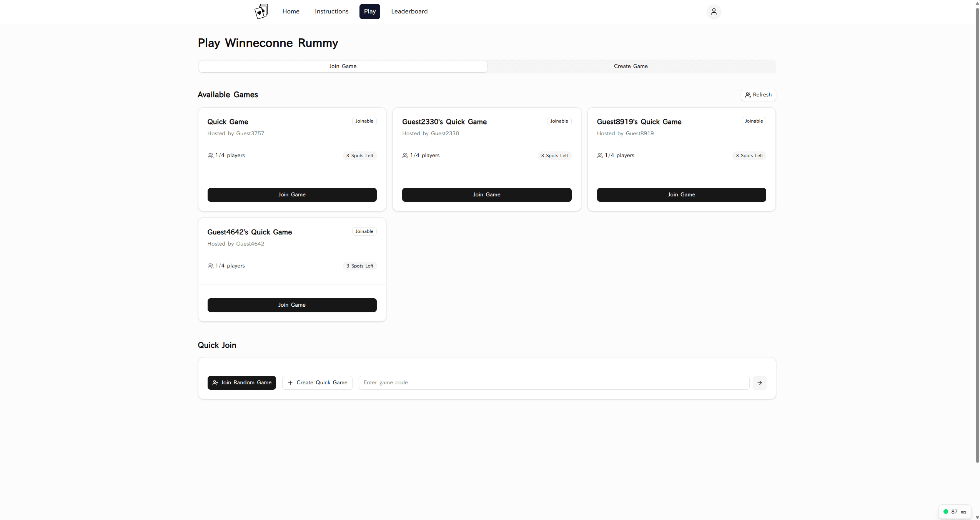Join Guest2330's Quick Game

(486, 194)
